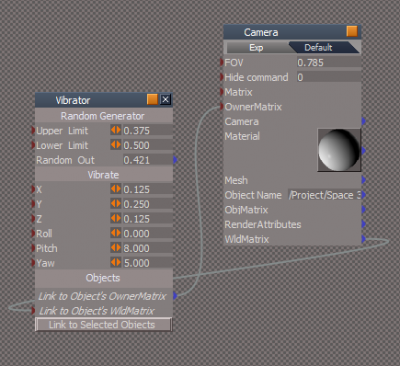Click the Y value orange arrow stepper
This screenshot has height=366, width=400.
pyautogui.click(x=116, y=203)
